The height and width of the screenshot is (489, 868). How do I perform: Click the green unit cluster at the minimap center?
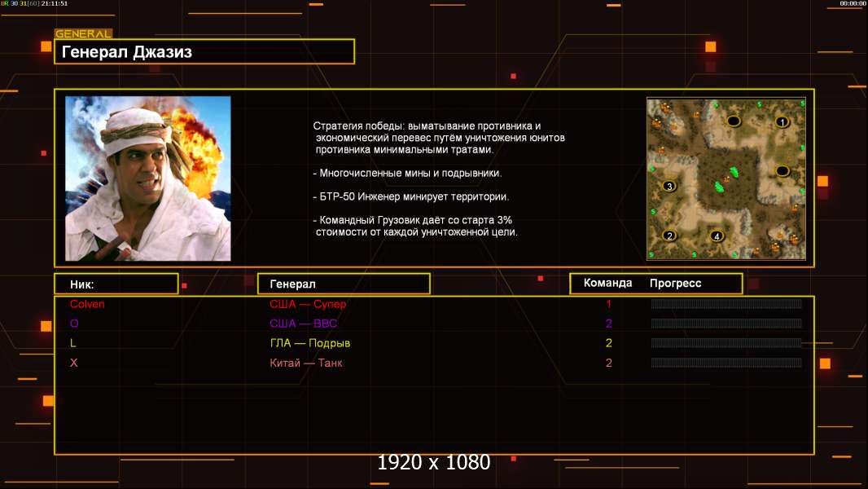coord(727,178)
